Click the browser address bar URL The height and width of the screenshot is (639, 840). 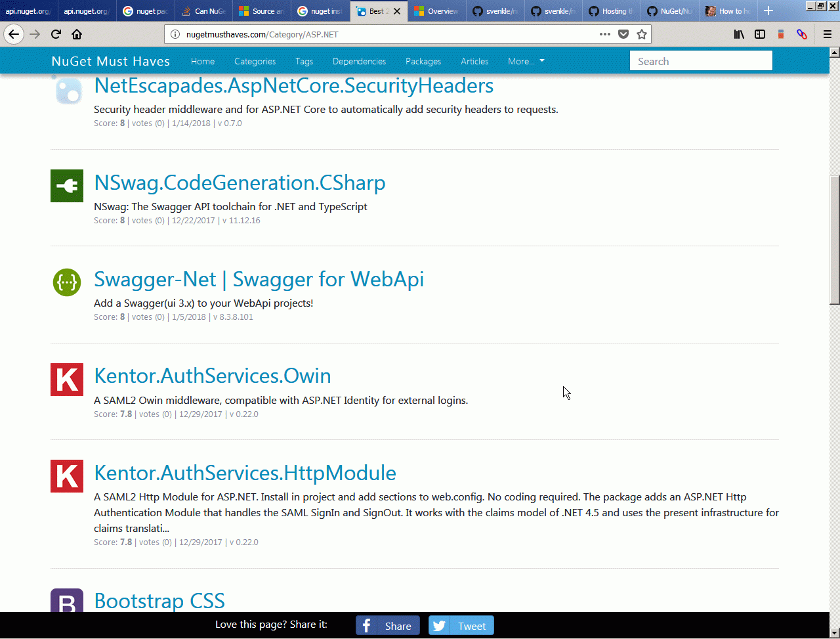coord(262,34)
